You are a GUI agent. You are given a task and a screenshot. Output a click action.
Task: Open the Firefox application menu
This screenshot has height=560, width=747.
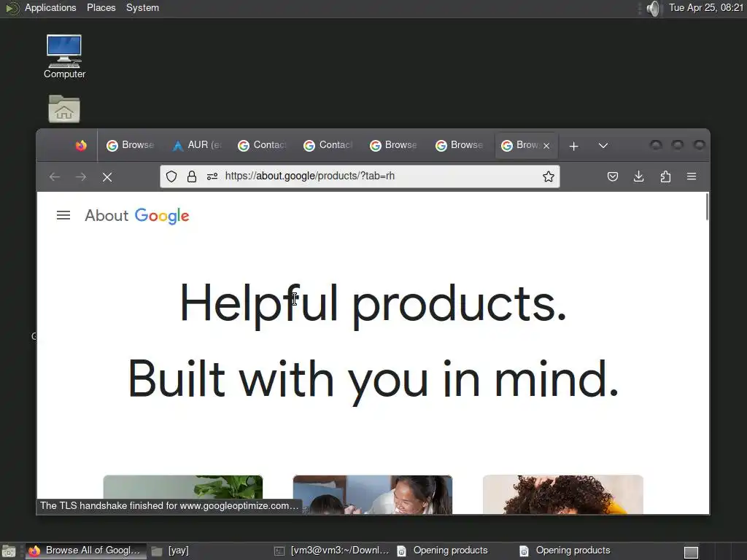click(692, 176)
